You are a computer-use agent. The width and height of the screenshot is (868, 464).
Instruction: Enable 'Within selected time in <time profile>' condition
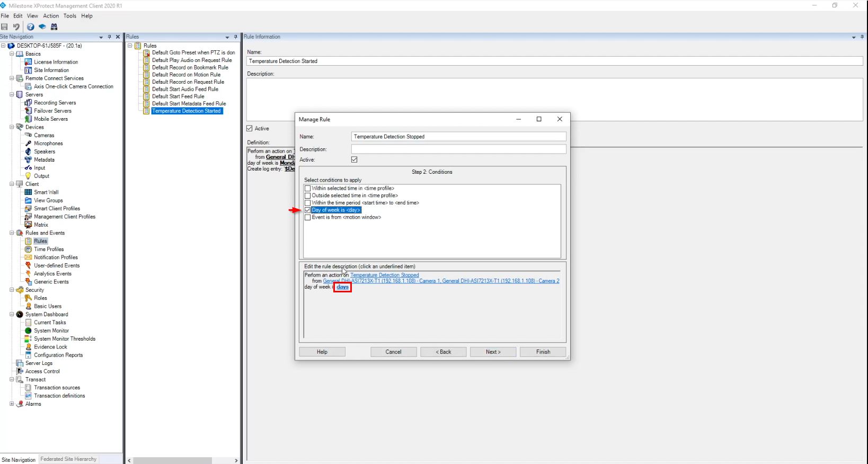tap(307, 189)
